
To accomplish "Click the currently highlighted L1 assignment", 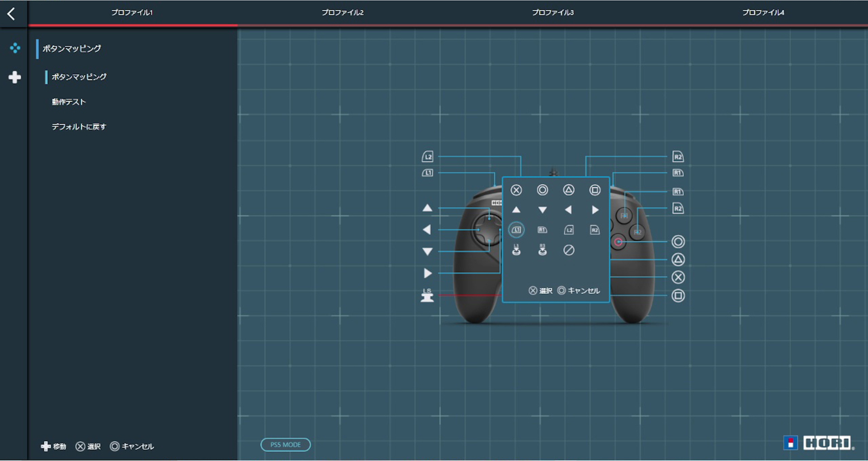I will 516,230.
